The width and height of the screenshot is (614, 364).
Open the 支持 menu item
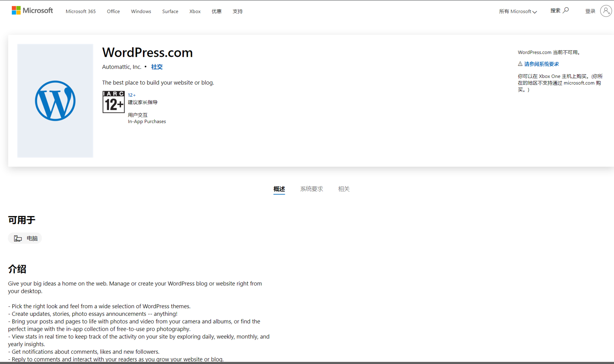[x=237, y=12]
